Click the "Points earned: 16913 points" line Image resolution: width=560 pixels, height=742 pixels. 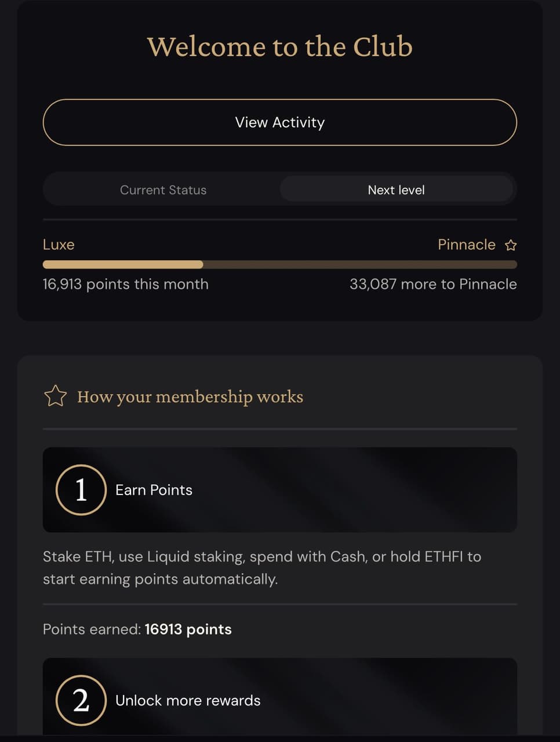point(137,630)
